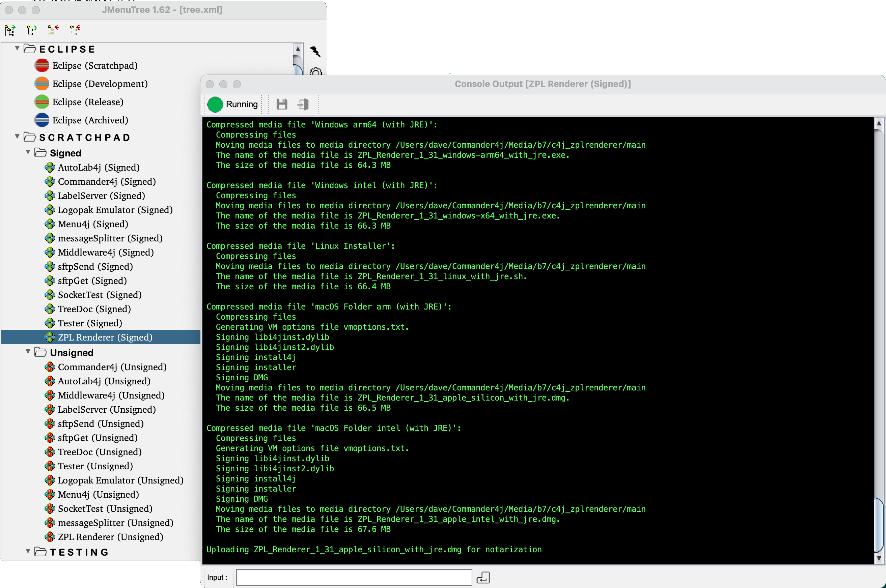Click the collapse selected node icon
The width and height of the screenshot is (886, 588).
[x=75, y=30]
